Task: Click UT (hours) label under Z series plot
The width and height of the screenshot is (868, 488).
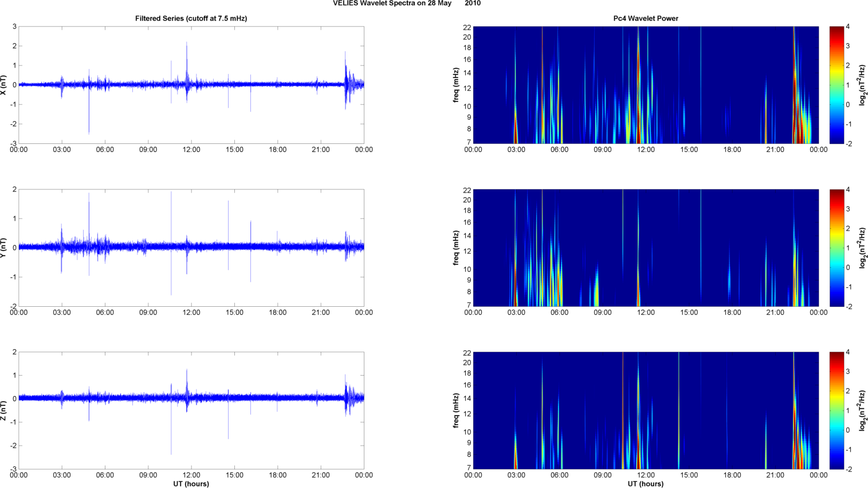Action: click(191, 483)
